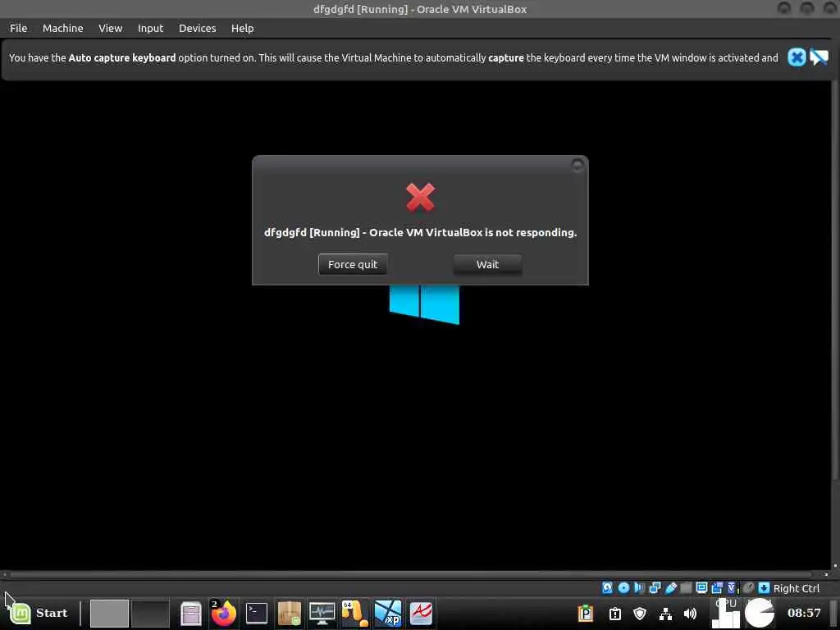840x630 pixels.
Task: Open the network connections tray icon
Action: [x=665, y=613]
